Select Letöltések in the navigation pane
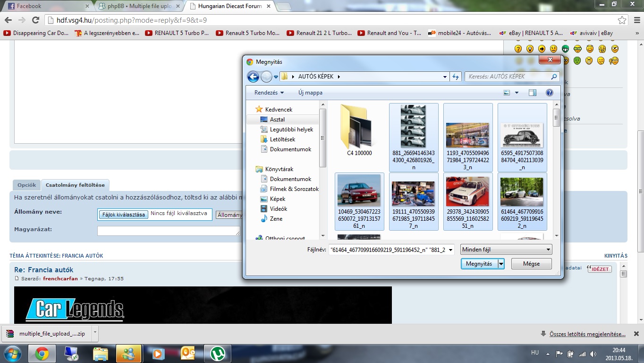Image resolution: width=644 pixels, height=363 pixels. (282, 139)
